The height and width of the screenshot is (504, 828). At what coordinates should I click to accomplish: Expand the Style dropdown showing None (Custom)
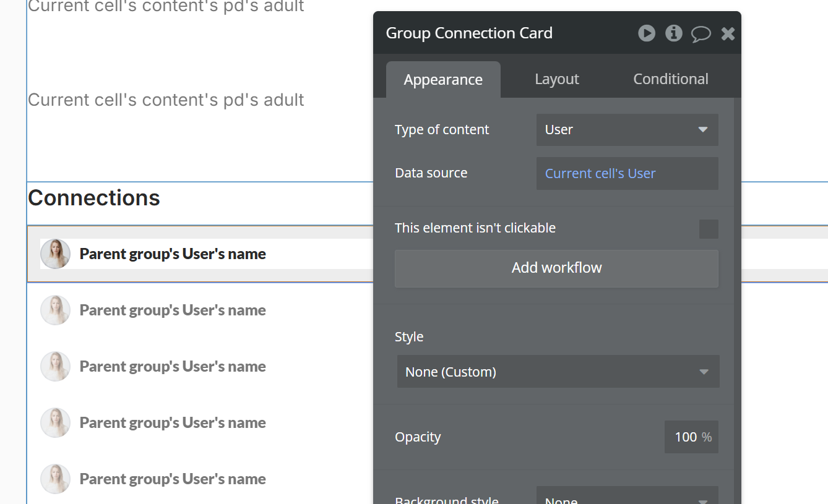558,372
